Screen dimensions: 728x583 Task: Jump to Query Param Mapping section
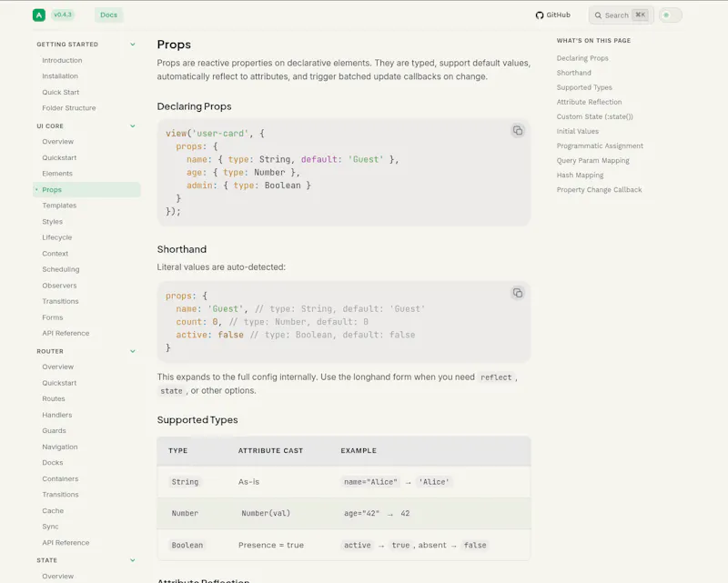(593, 161)
